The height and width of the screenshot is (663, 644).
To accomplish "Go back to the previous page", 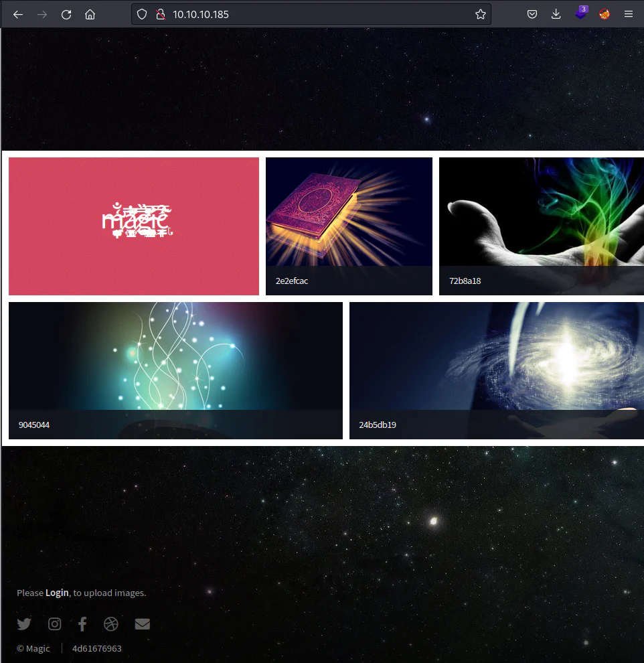I will [18, 14].
